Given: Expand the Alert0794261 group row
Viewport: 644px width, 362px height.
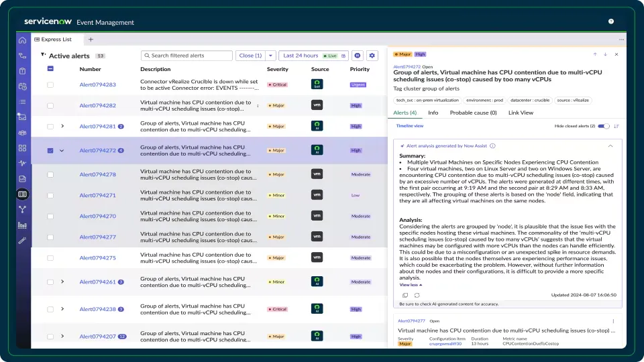Looking at the screenshot, I should pyautogui.click(x=62, y=282).
